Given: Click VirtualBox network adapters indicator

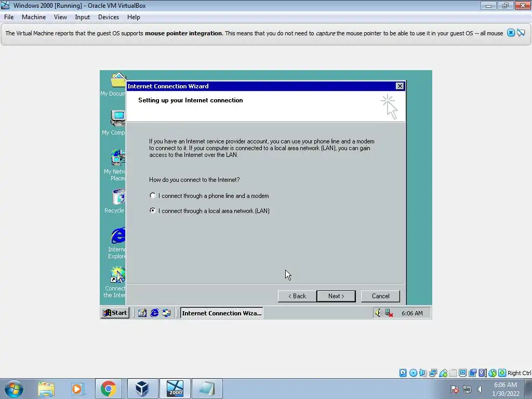Looking at the screenshot, I should pyautogui.click(x=433, y=373).
